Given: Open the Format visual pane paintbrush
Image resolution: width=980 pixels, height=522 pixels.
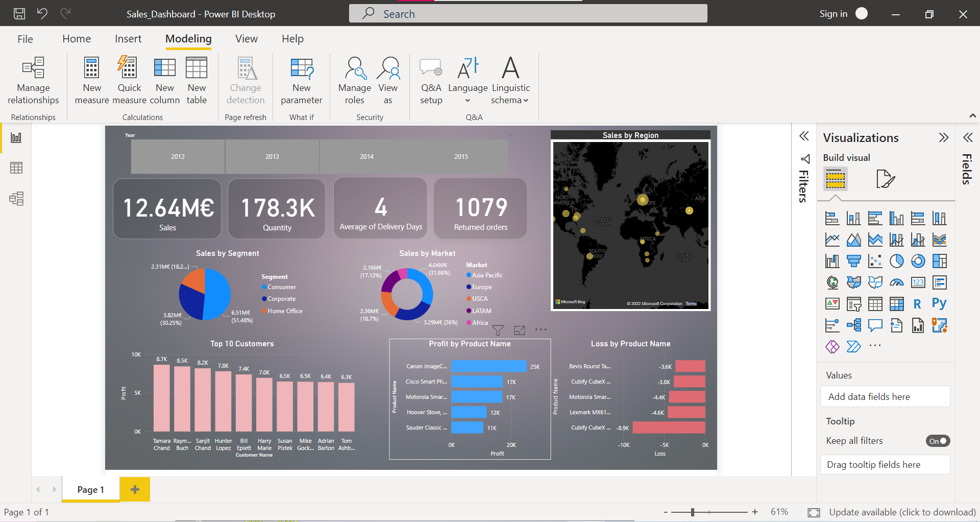Looking at the screenshot, I should pyautogui.click(x=886, y=179).
